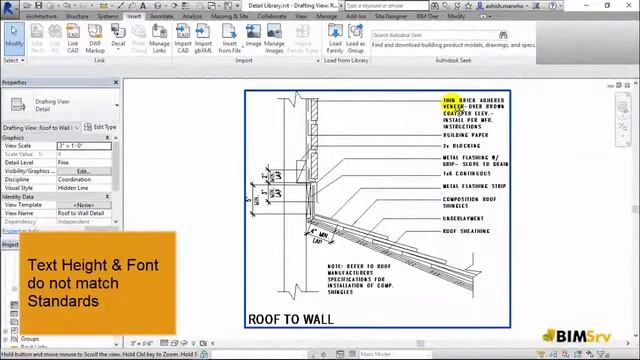Image resolution: width=640 pixels, height=360 pixels.
Task: Click the Discipline Coordination value
Action: (x=84, y=179)
